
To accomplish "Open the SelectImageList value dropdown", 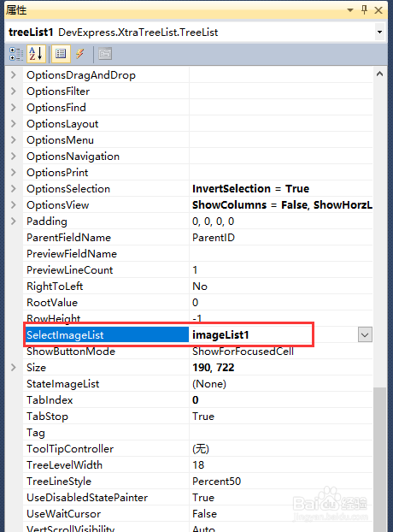I will click(365, 335).
